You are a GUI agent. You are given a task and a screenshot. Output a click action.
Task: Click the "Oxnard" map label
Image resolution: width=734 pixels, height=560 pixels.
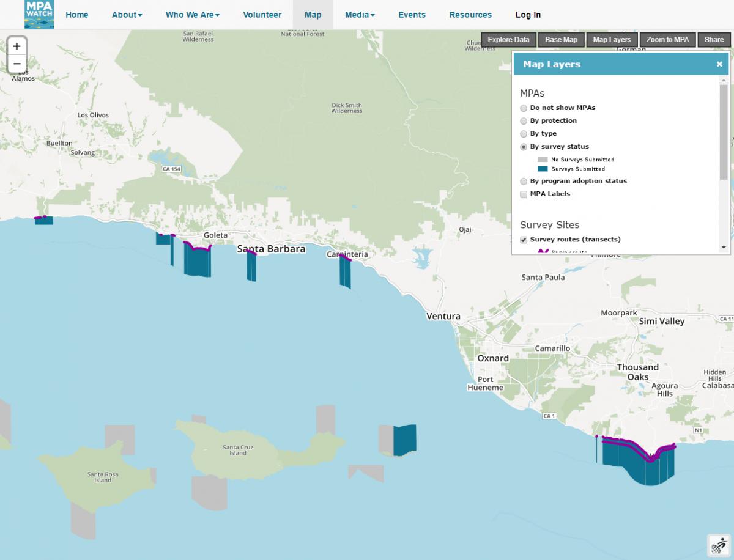coord(493,358)
